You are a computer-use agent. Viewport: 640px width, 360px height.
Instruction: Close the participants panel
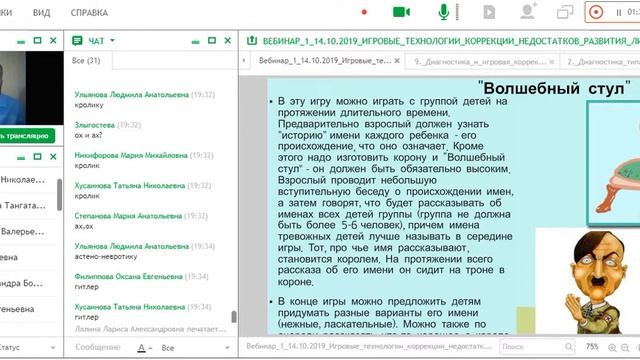[53, 156]
